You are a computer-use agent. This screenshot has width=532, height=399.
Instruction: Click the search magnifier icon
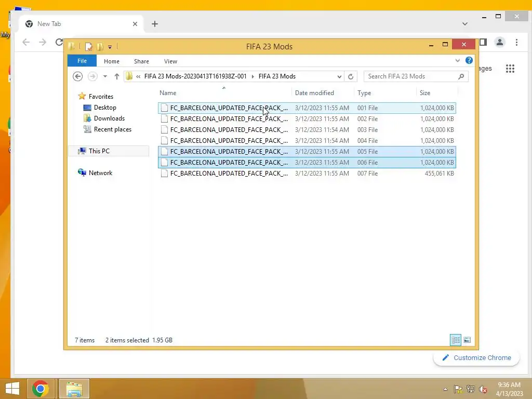pos(461,77)
